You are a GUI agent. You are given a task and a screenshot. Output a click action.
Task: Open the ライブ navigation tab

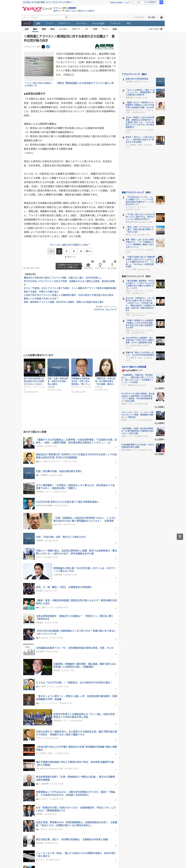(49, 24)
